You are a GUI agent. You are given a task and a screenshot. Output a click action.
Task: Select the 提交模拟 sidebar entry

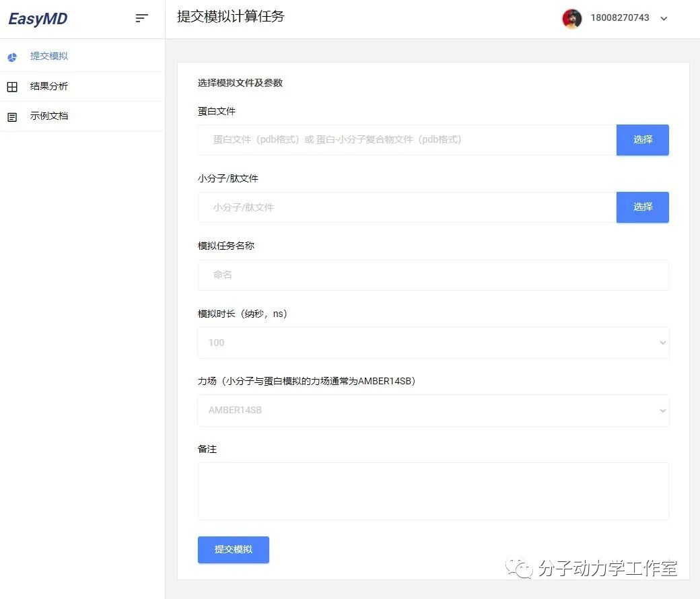(x=49, y=57)
